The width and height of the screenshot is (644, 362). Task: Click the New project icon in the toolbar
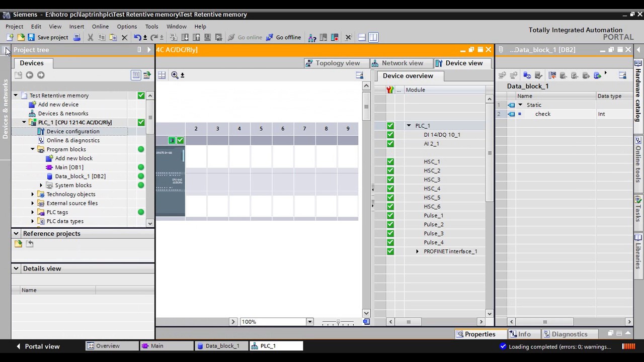[x=10, y=37]
